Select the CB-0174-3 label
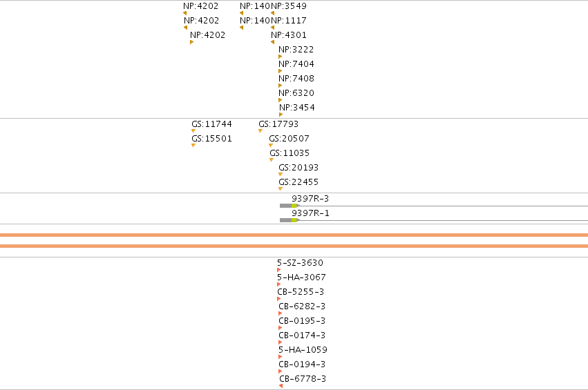Image resolution: width=588 pixels, height=390 pixels. click(x=302, y=335)
